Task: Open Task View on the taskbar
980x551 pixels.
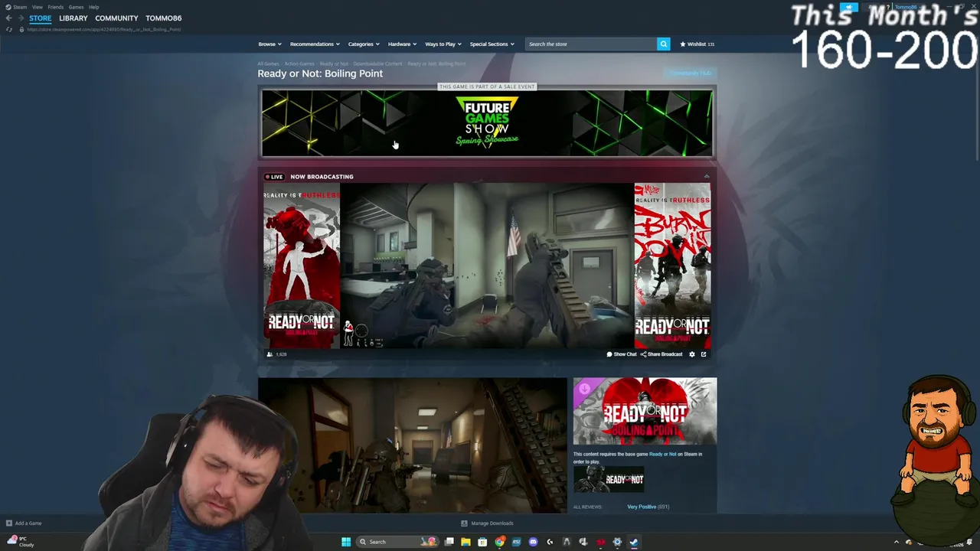Action: click(449, 542)
